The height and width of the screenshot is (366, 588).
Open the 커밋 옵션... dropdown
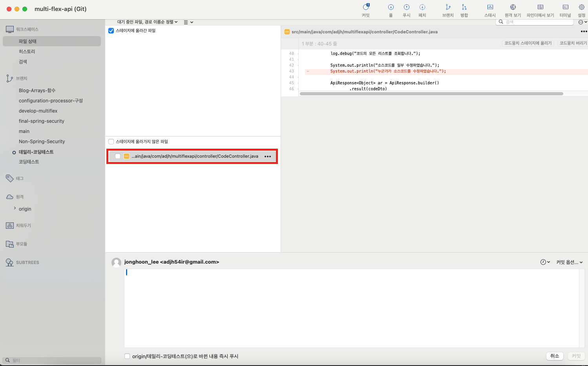pyautogui.click(x=570, y=262)
